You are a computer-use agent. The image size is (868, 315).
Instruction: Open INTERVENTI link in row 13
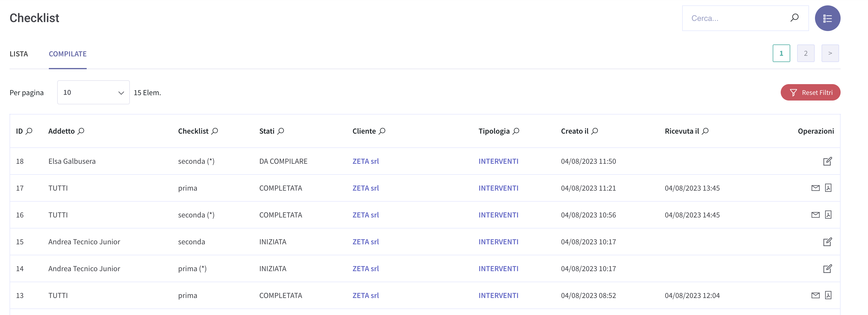(x=498, y=295)
